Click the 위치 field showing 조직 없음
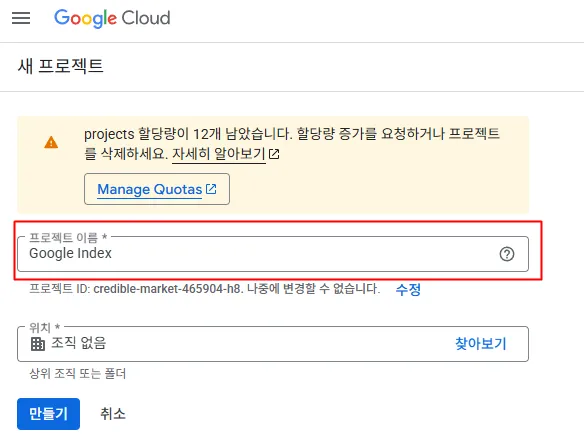 point(273,344)
